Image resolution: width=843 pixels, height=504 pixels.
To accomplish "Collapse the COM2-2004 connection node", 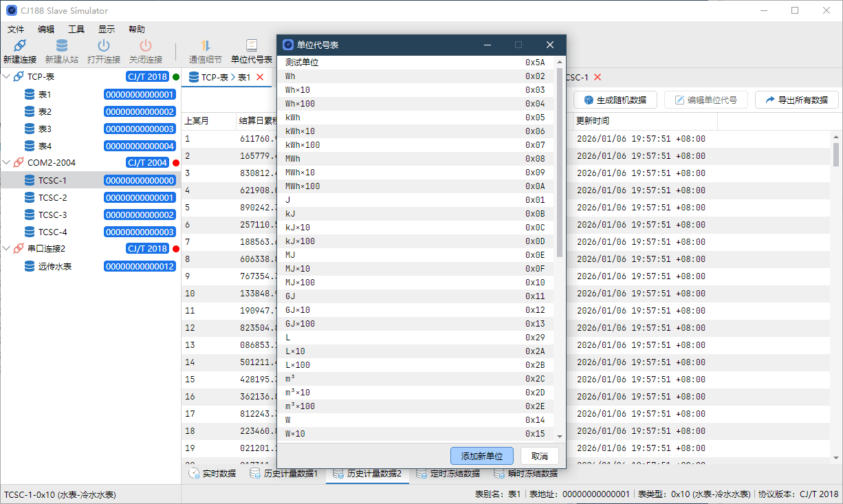I will coord(7,163).
